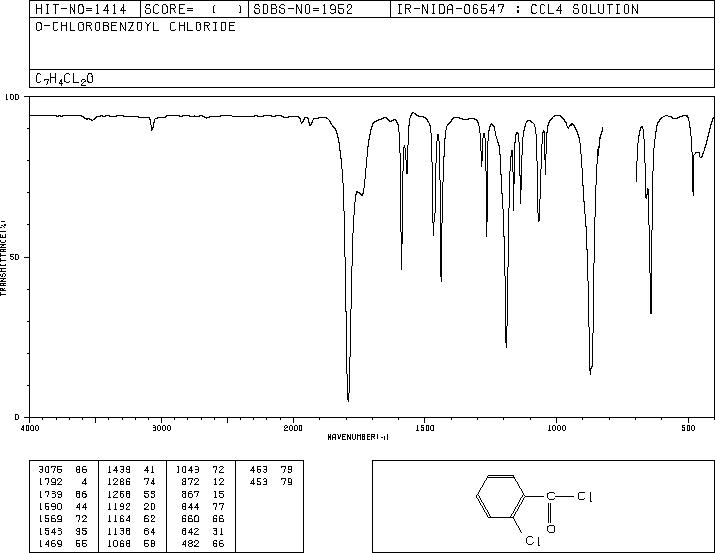Click the acyl Cl atom bonded to carbonyl carbon
The image size is (715, 553).
[x=585, y=496]
